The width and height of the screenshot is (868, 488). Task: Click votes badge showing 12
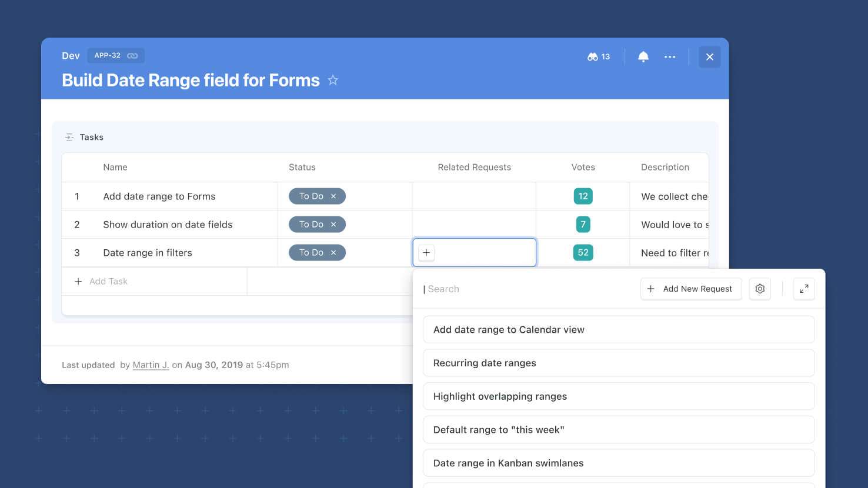583,196
